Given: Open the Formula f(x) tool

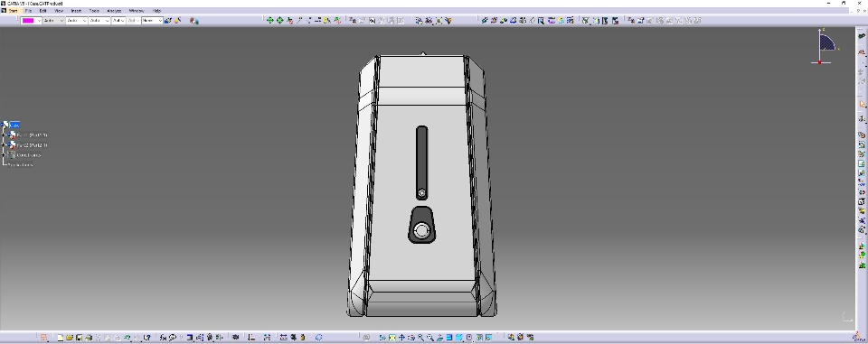Looking at the screenshot, I should click(x=163, y=338).
